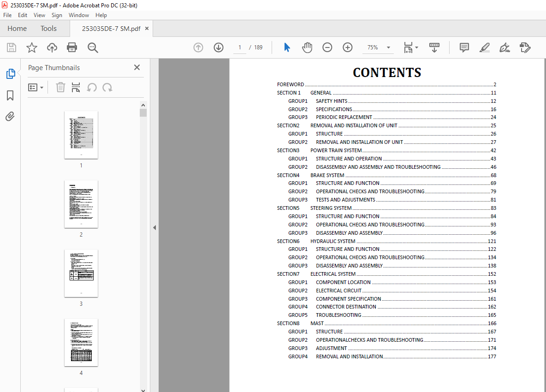The height and width of the screenshot is (392, 546).
Task: Select the 253035DE-7 SM.pdf document tab
Action: pos(111,29)
